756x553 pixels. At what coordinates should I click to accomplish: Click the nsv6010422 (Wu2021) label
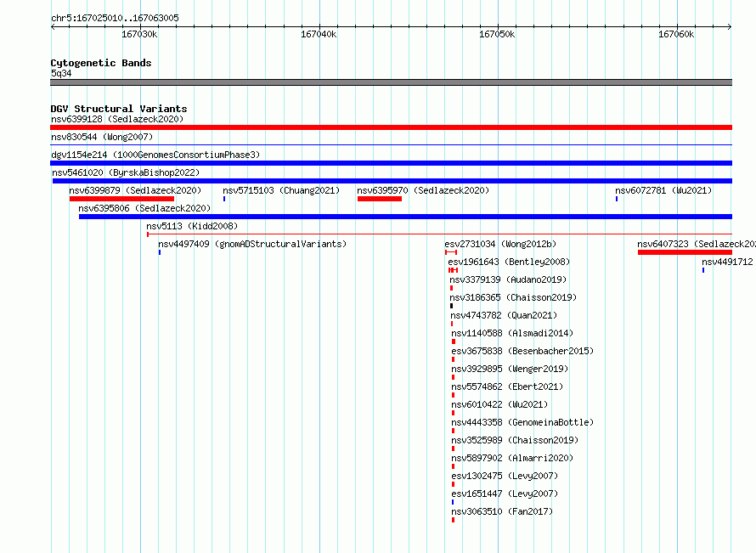(x=499, y=404)
